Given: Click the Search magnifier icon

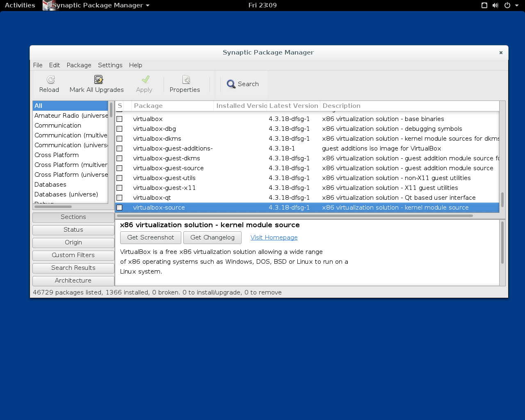Looking at the screenshot, I should [x=231, y=84].
